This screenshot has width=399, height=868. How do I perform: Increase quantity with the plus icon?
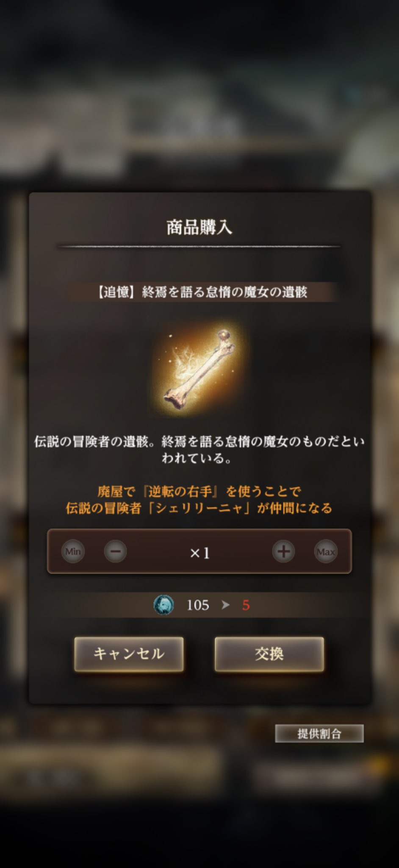pos(283,551)
